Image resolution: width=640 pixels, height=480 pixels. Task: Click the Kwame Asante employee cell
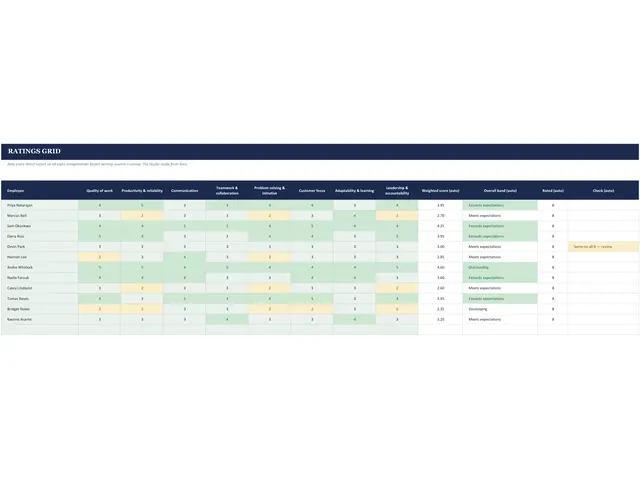pos(40,320)
